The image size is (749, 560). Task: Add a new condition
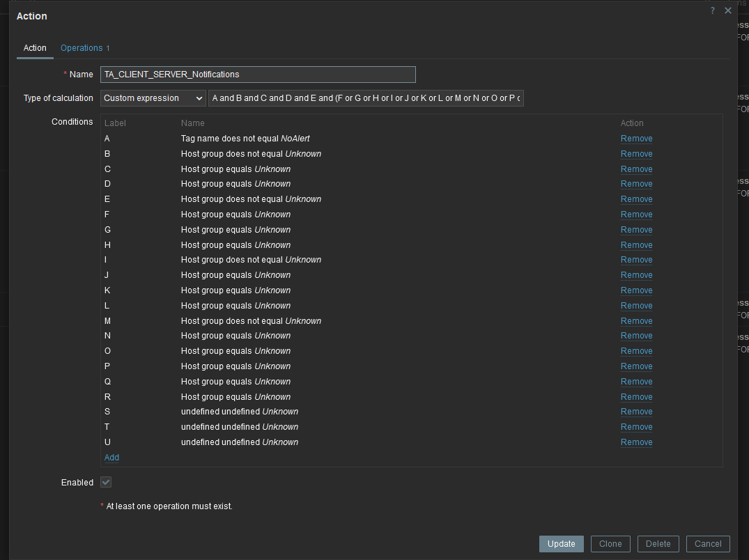[111, 458]
